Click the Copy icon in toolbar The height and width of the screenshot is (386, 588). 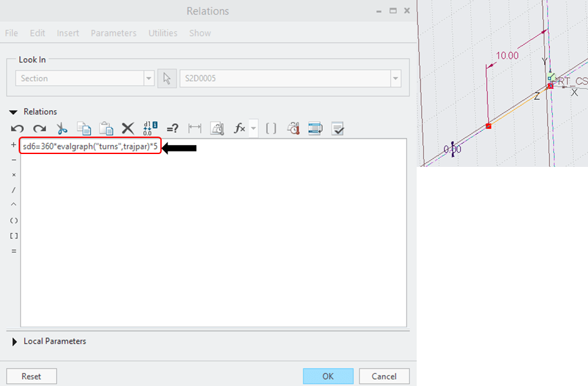click(x=84, y=128)
